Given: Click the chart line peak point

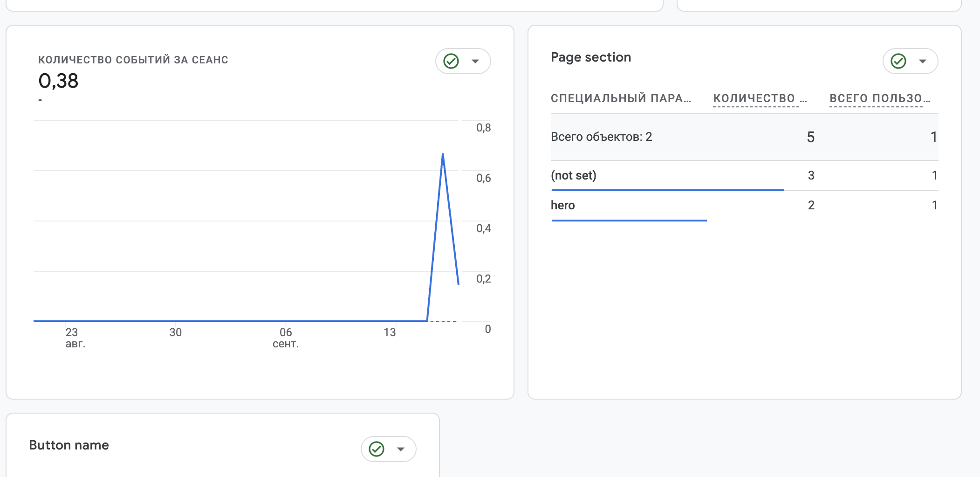Looking at the screenshot, I should tap(443, 154).
